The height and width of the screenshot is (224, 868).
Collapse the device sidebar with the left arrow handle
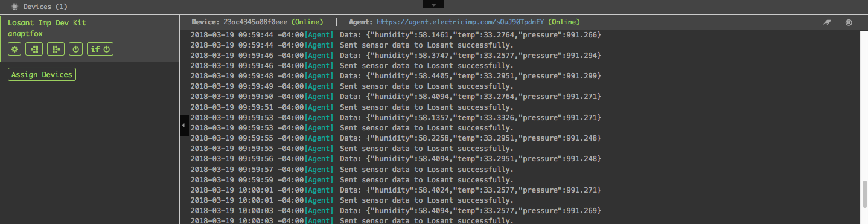pos(183,125)
